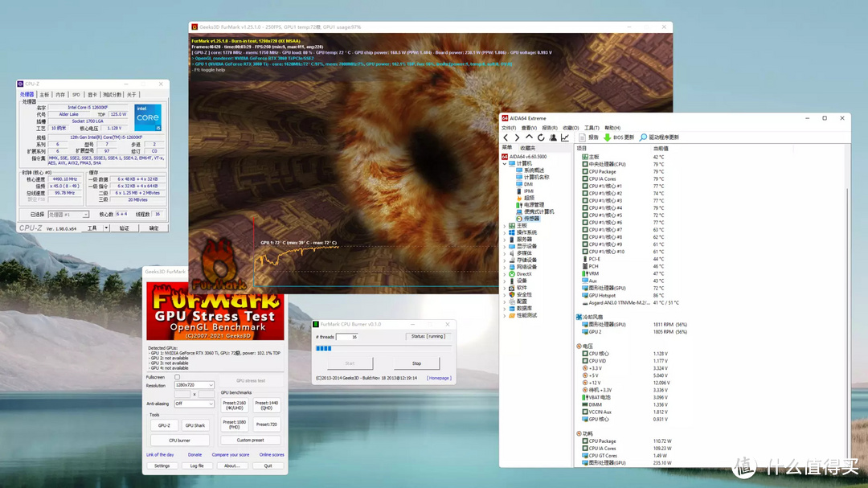Click the threads input field in CPU Burner

346,337
